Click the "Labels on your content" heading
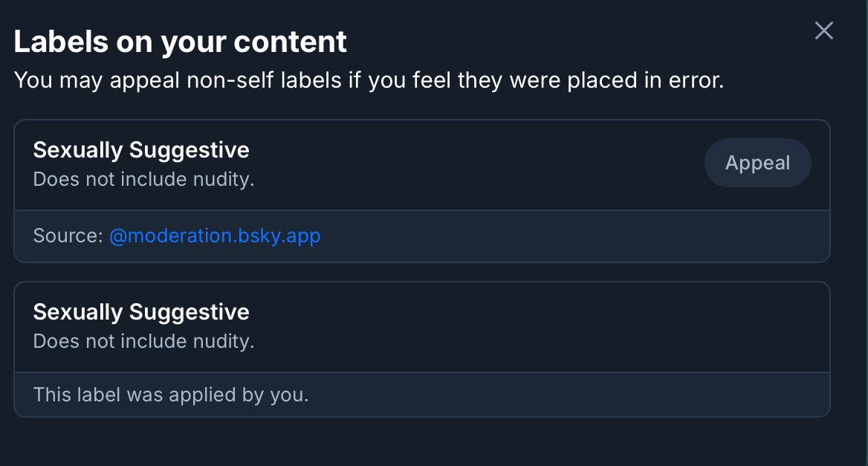 coord(180,42)
